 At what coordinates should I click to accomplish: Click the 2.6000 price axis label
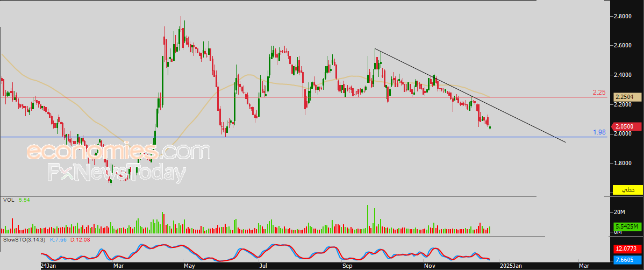tap(622, 46)
